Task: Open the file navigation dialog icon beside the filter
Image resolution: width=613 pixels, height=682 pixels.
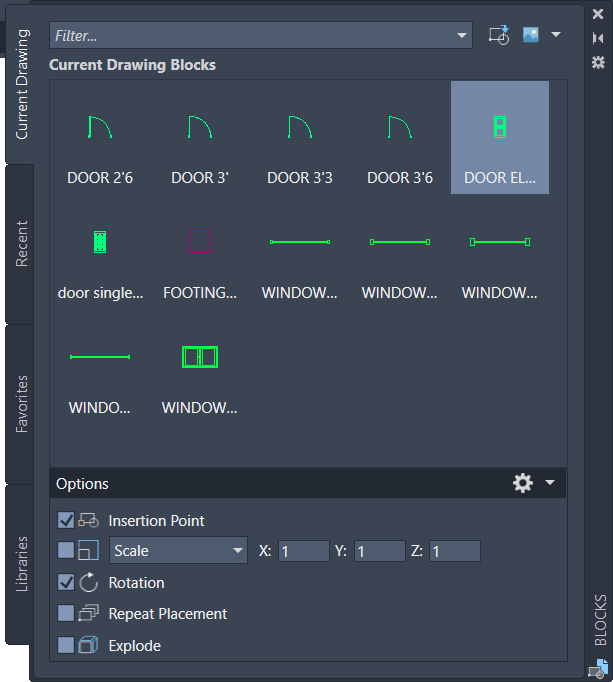Action: (499, 35)
